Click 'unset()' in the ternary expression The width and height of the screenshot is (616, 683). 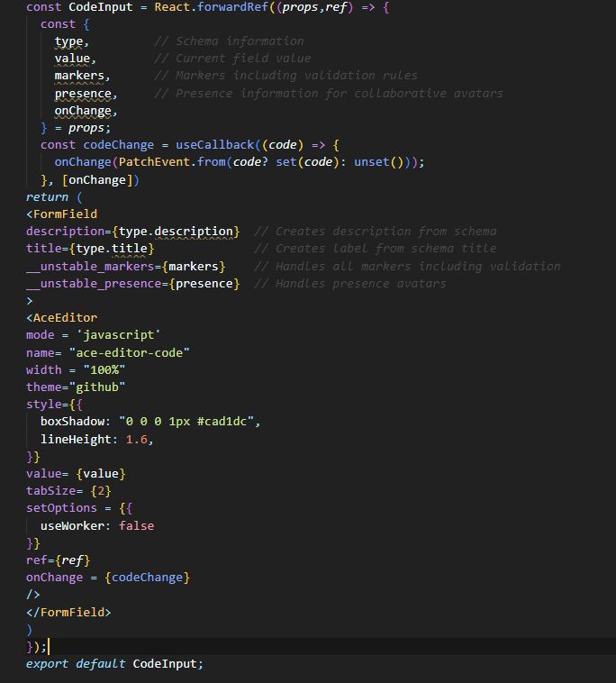click(x=379, y=162)
